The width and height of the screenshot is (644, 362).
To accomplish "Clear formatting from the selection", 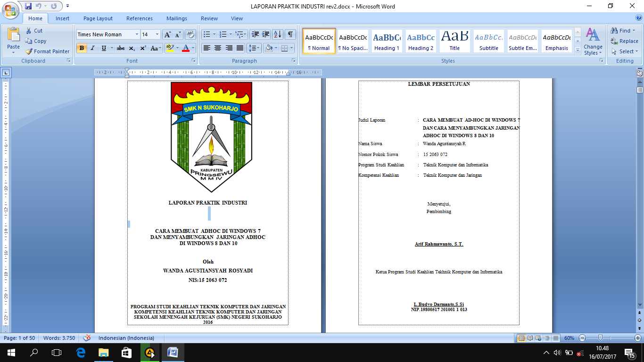I will (x=190, y=34).
